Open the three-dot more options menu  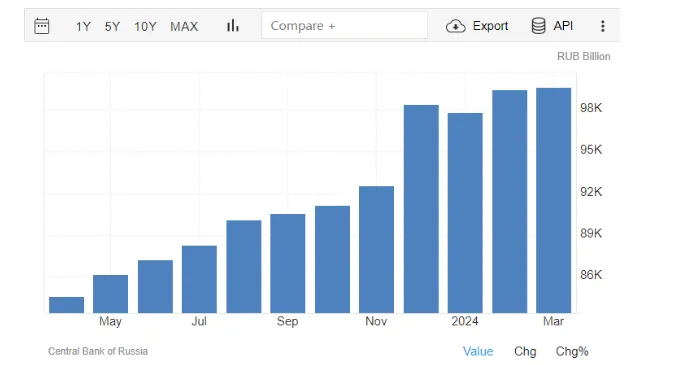(x=603, y=26)
